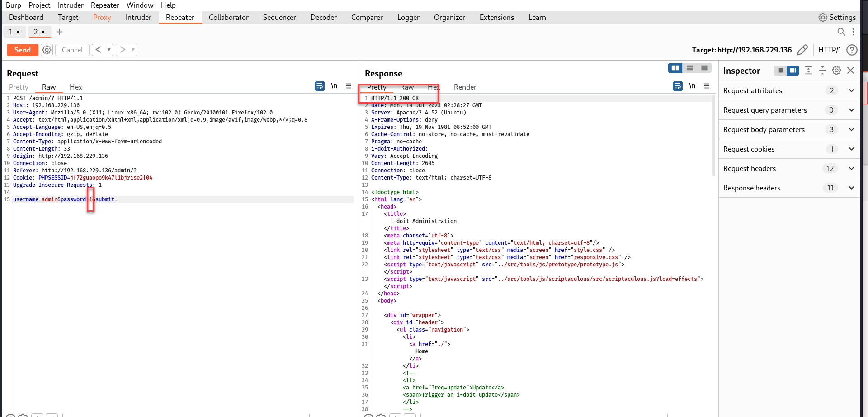
Task: Open the Repeater help question mark
Action: pyautogui.click(x=852, y=50)
